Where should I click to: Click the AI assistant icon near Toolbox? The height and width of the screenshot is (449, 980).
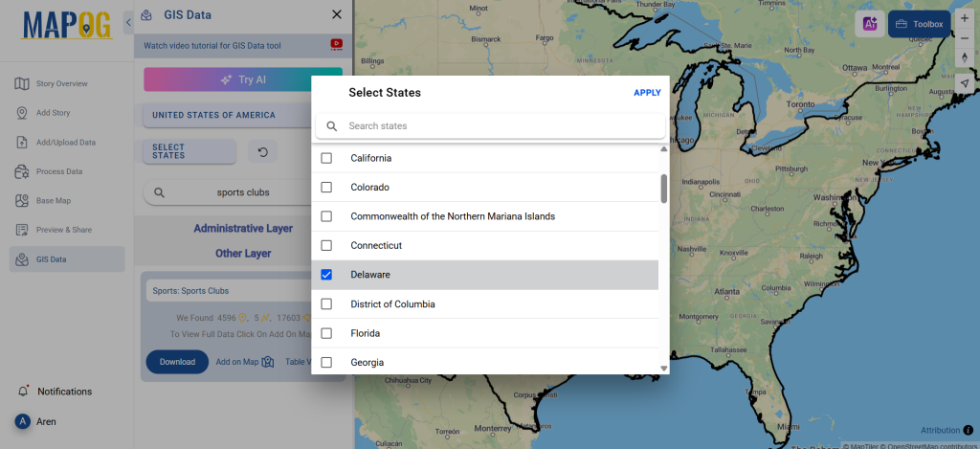pyautogui.click(x=870, y=24)
